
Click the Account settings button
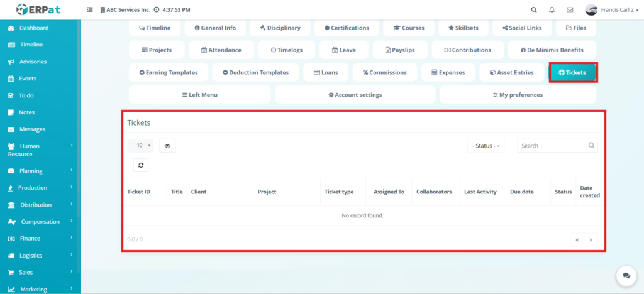point(355,95)
